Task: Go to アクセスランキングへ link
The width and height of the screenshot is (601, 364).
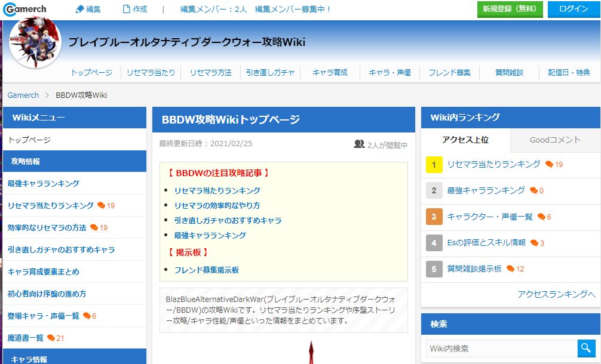Action: pyautogui.click(x=557, y=294)
